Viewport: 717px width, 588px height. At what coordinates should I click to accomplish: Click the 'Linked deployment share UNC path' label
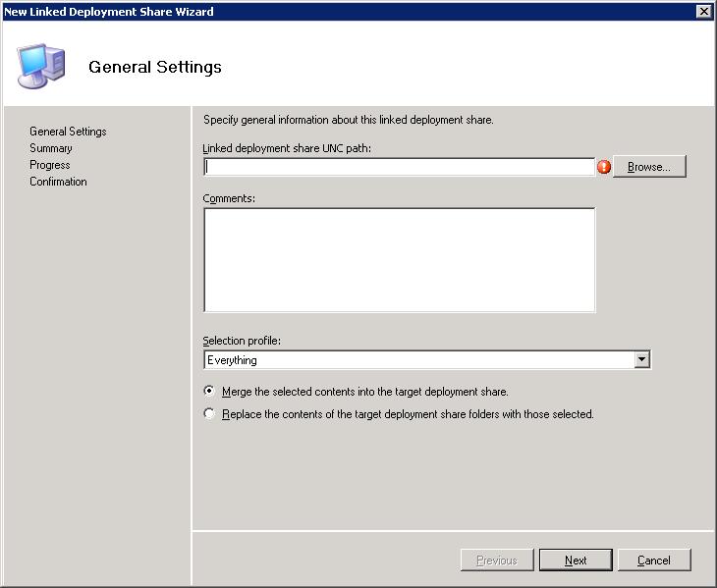coord(287,148)
